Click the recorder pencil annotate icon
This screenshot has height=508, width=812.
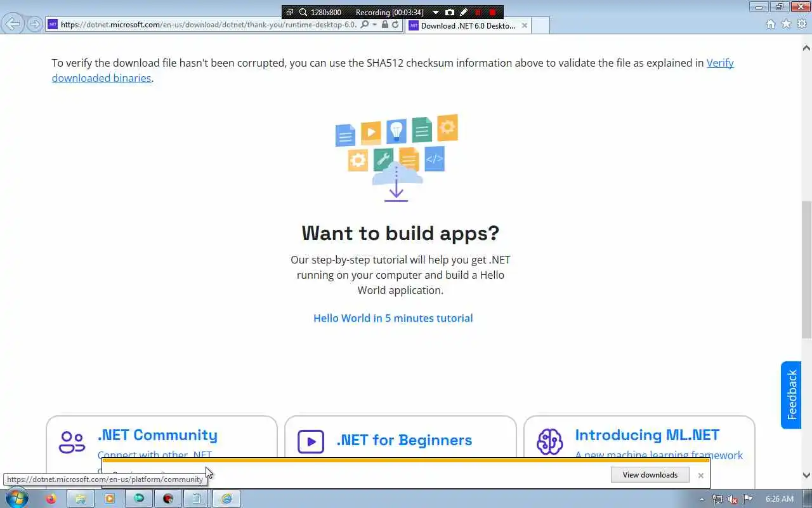click(464, 12)
